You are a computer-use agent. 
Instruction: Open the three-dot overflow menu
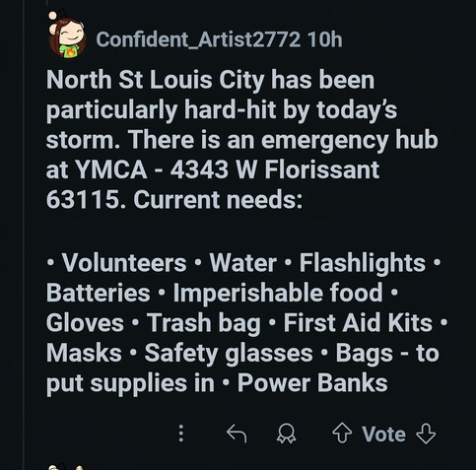pyautogui.click(x=181, y=434)
